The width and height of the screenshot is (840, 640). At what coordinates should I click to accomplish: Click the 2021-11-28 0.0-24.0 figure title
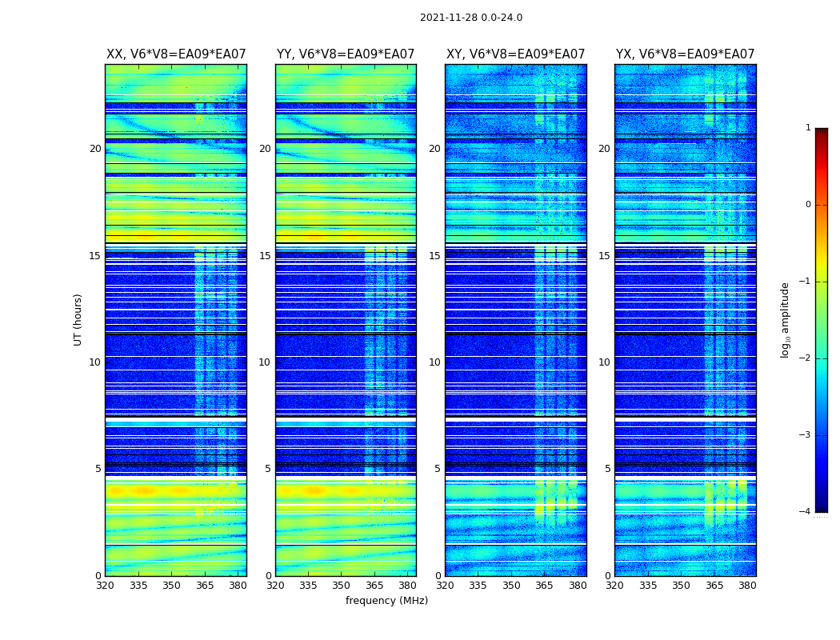click(x=471, y=18)
